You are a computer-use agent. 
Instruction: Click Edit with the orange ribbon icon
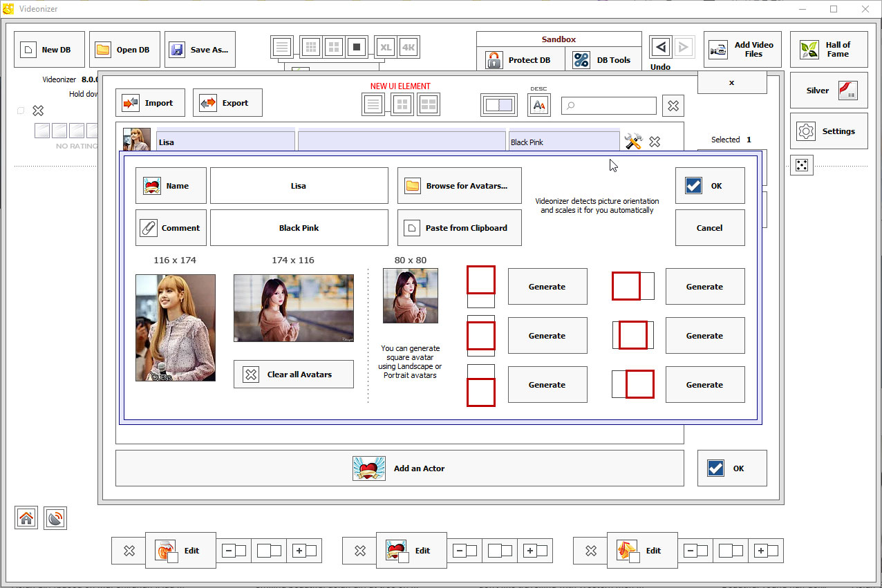[x=642, y=551]
